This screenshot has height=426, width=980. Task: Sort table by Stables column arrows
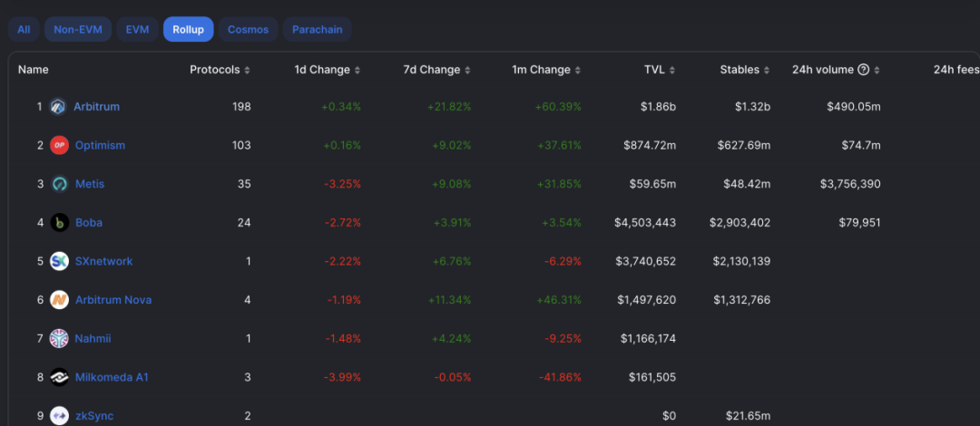tap(767, 71)
